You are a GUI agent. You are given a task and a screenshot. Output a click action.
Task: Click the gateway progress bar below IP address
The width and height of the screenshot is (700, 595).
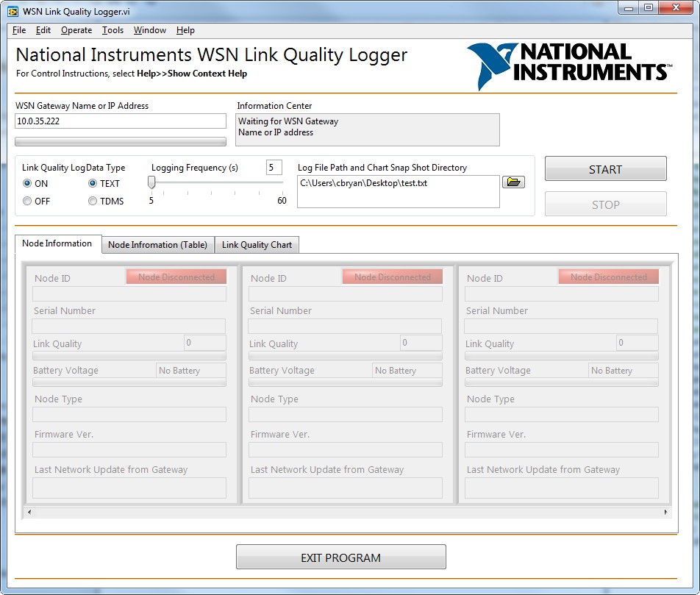pos(121,142)
